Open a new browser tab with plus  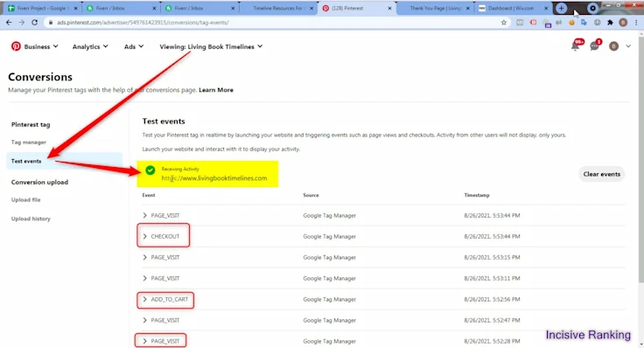point(562,8)
